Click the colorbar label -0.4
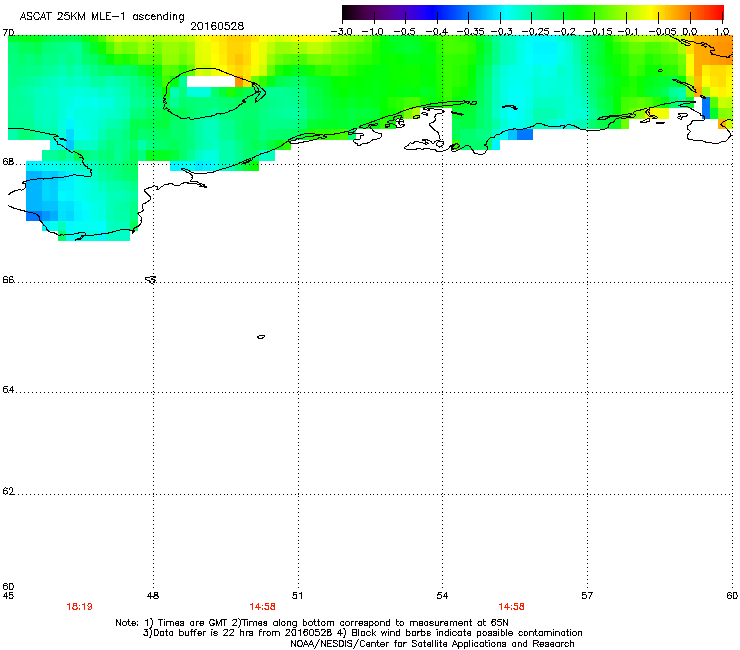Screen dimensions: 740x650 (437, 32)
